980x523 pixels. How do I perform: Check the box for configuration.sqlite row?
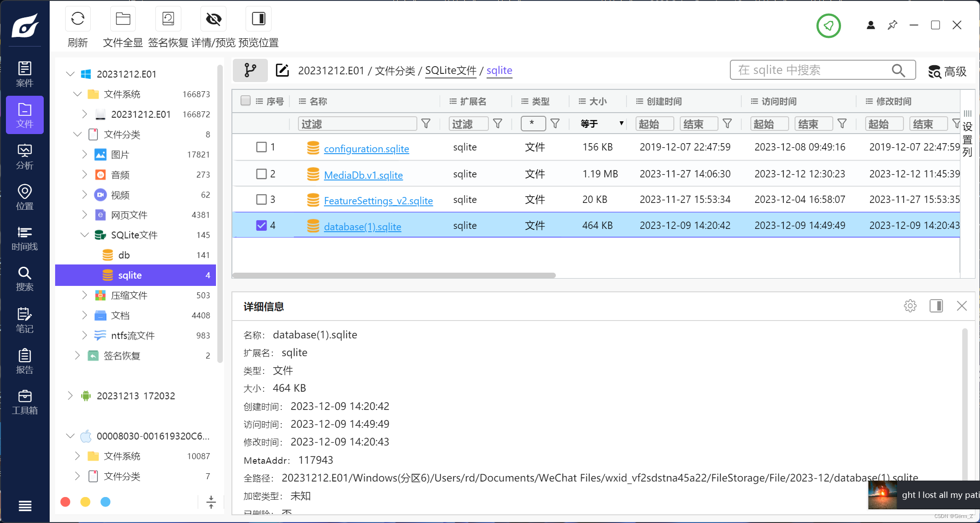click(261, 147)
